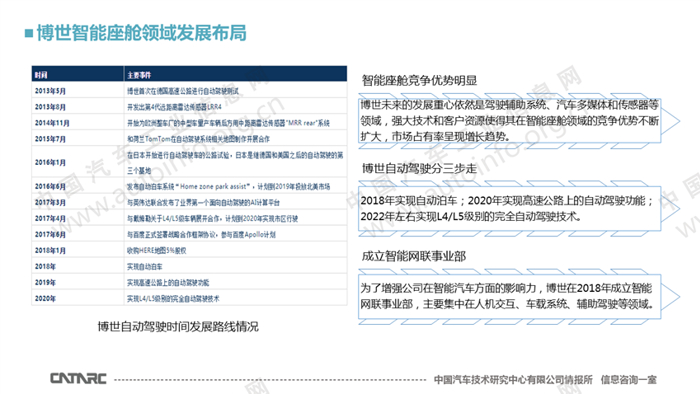Select the row mentioning Home zone park assist
Screen dimensions: 700x394
[x=189, y=187]
